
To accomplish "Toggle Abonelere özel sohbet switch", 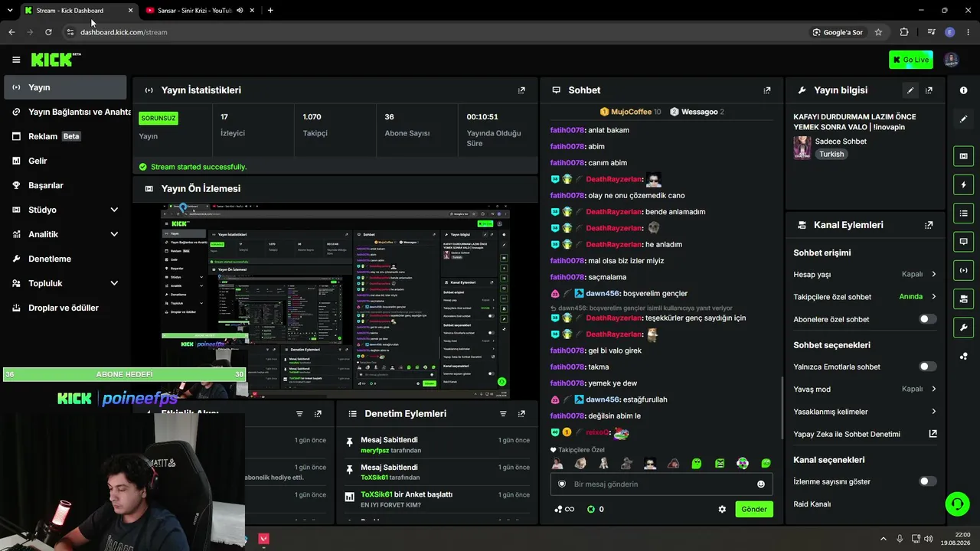I will [927, 319].
